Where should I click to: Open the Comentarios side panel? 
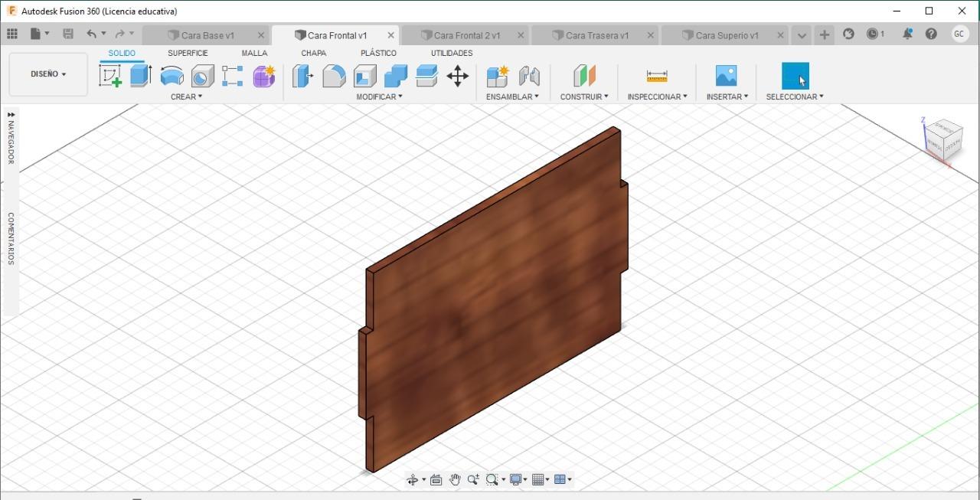[11, 238]
